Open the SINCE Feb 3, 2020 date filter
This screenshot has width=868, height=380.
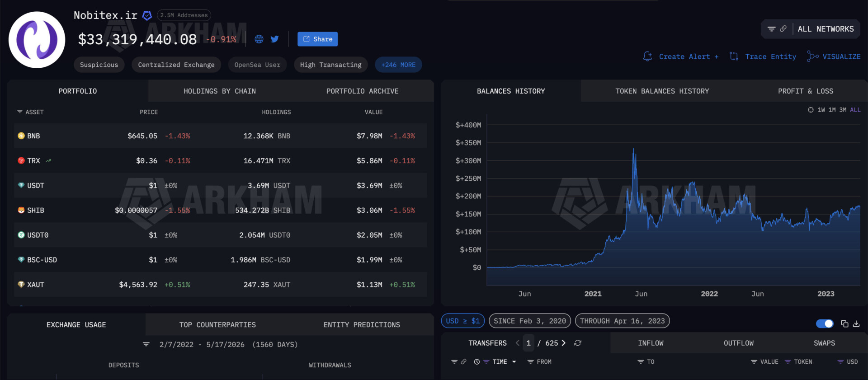(x=530, y=321)
